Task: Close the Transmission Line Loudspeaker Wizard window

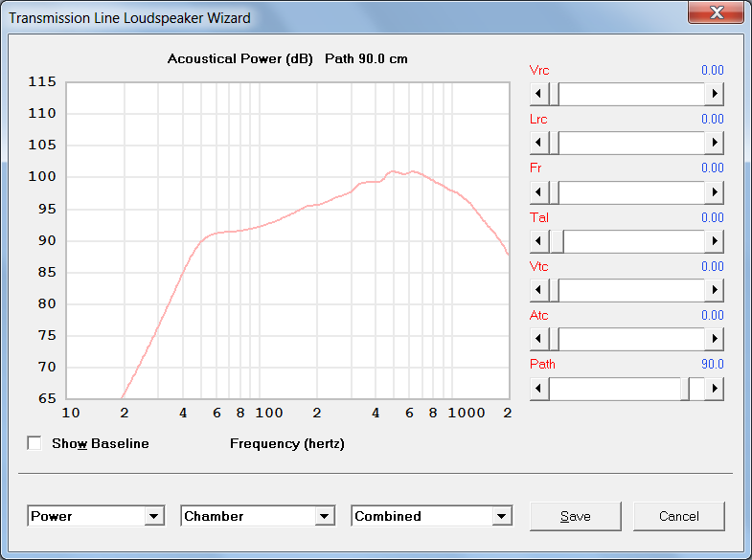Action: click(x=716, y=12)
